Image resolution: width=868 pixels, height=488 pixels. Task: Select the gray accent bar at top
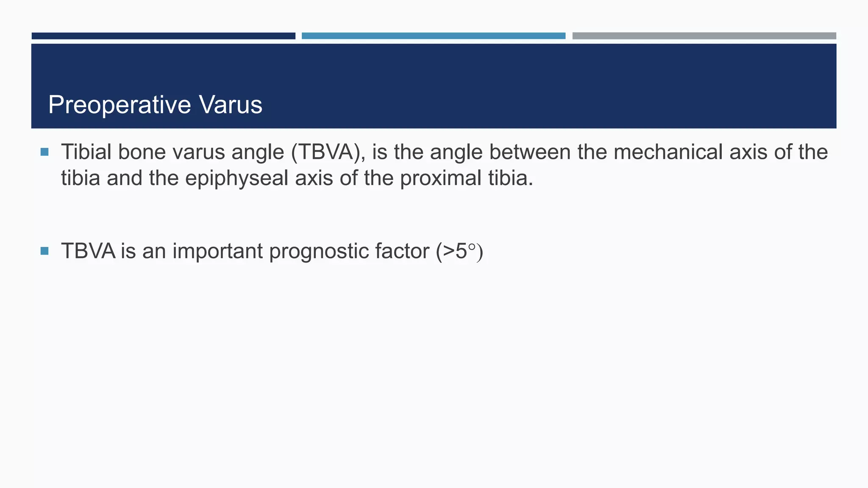[704, 36]
